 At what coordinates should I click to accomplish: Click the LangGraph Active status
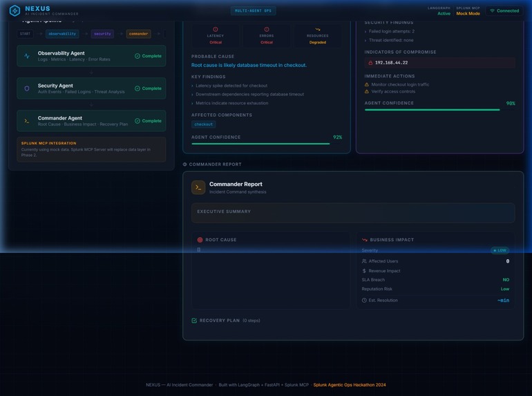tap(439, 11)
